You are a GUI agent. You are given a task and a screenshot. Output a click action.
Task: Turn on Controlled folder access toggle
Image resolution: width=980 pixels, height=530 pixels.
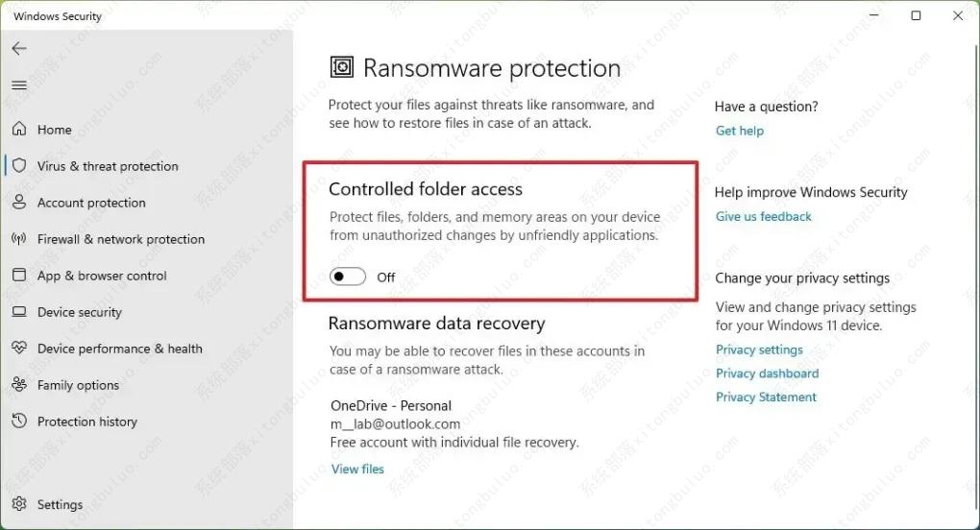click(348, 277)
